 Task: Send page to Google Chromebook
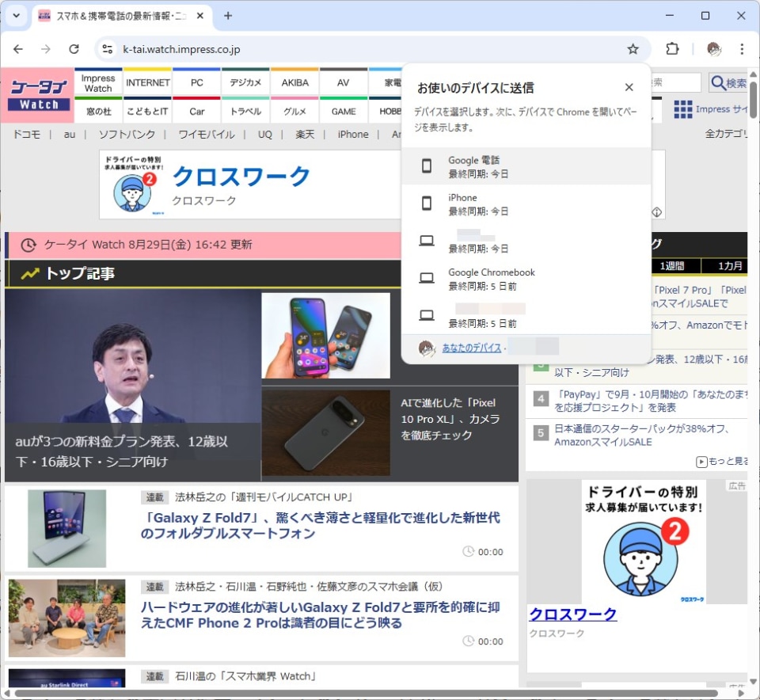526,279
